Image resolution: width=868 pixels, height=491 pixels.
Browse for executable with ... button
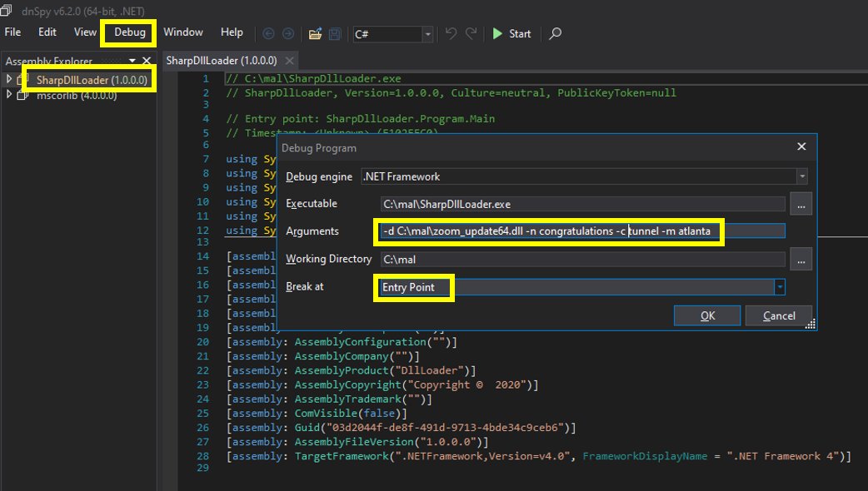(801, 204)
